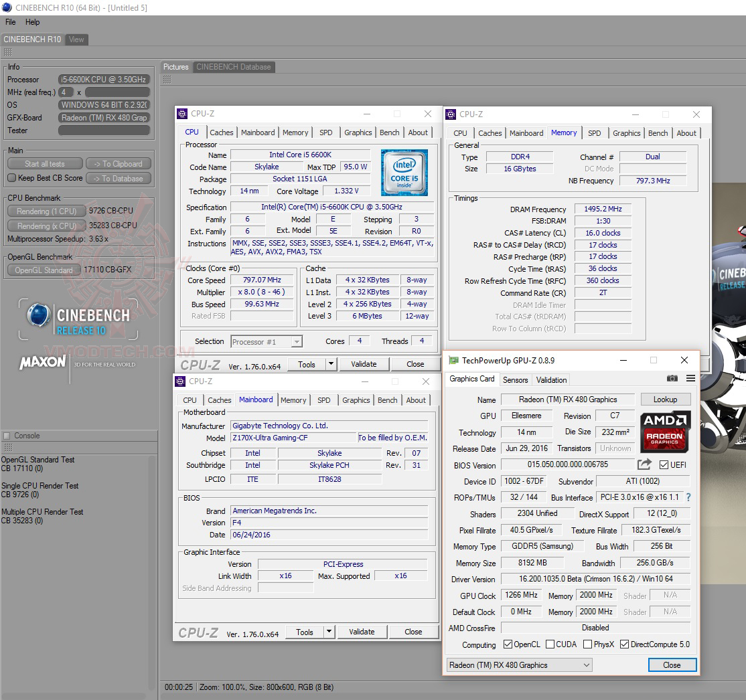Open the File menu
The image size is (746, 700).
pyautogui.click(x=11, y=22)
